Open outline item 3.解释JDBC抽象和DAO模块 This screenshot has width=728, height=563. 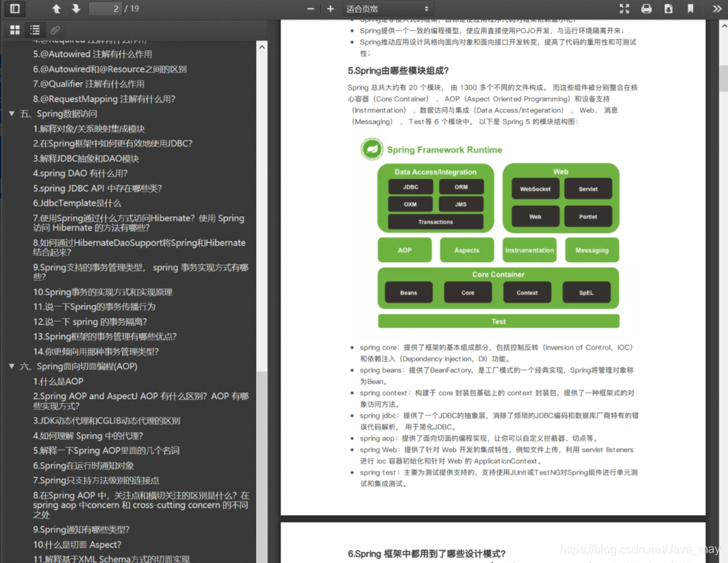(86, 159)
